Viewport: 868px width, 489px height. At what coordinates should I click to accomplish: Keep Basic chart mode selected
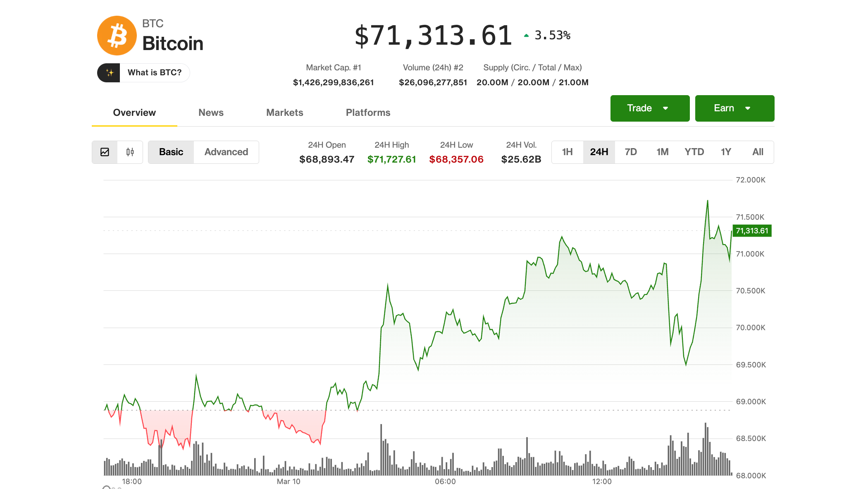coord(170,152)
